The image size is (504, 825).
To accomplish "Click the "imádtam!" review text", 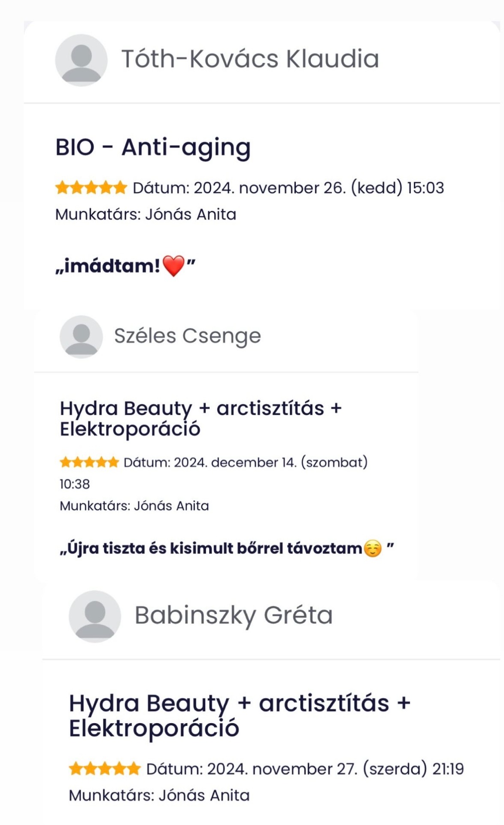I will (x=108, y=266).
